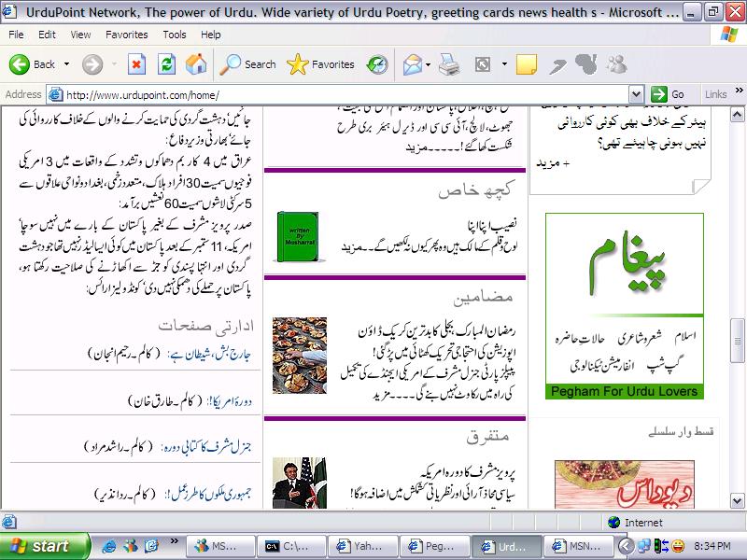Screen dimensions: 747x560
Task: Click the green book 'written by Musharraf' image
Action: [x=299, y=237]
